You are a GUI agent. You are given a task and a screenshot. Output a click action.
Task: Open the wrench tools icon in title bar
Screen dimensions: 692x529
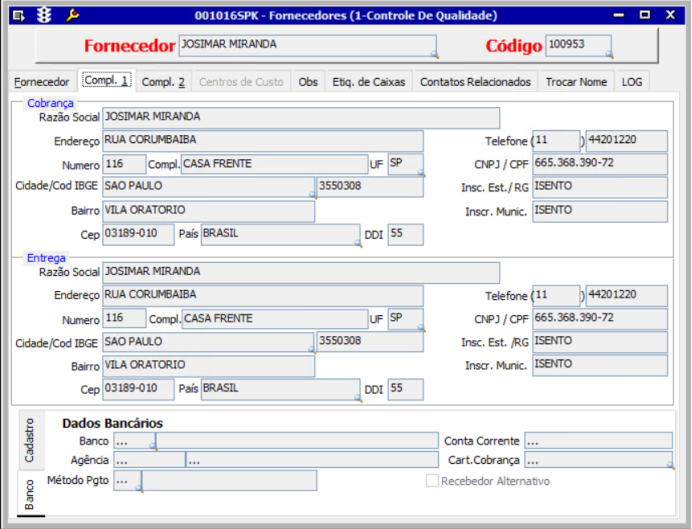(x=72, y=15)
